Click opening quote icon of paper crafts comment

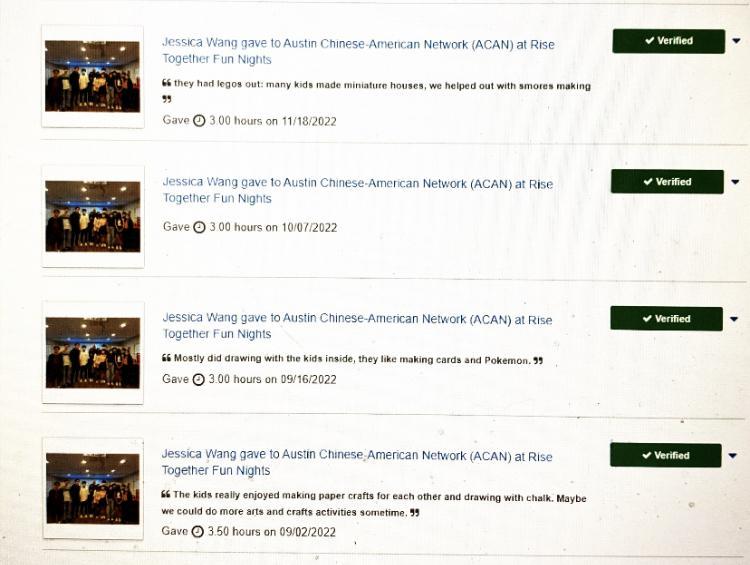pos(166,494)
